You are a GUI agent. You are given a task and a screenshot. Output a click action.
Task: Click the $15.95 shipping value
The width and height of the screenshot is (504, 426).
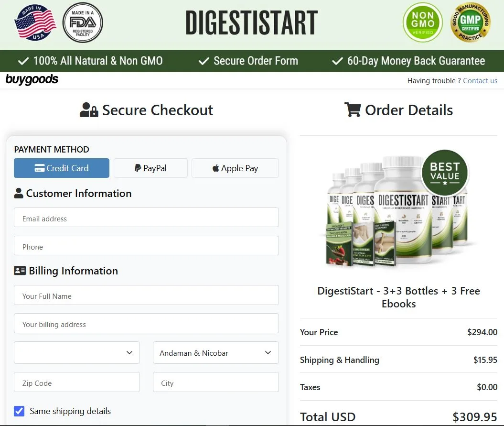coord(485,360)
